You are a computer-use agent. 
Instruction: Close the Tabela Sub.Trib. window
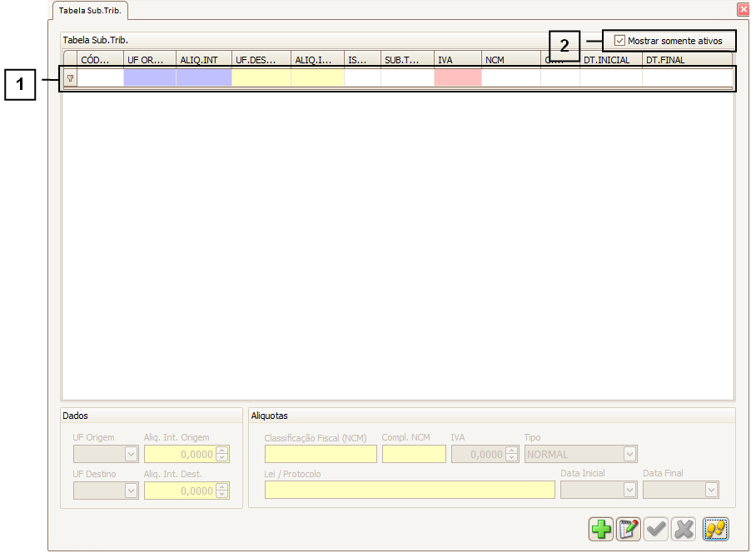[743, 10]
